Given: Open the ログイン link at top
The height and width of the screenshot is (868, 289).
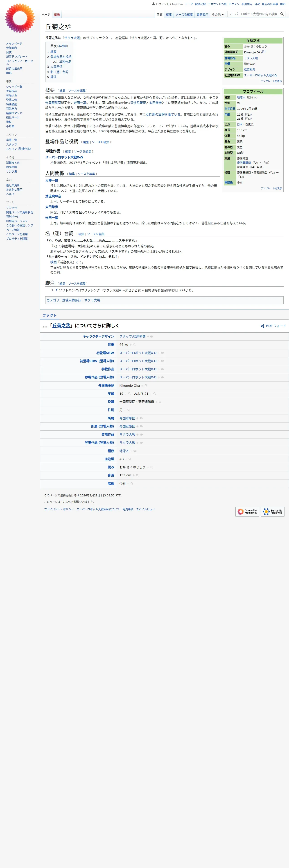Looking at the screenshot, I should 234,4.
